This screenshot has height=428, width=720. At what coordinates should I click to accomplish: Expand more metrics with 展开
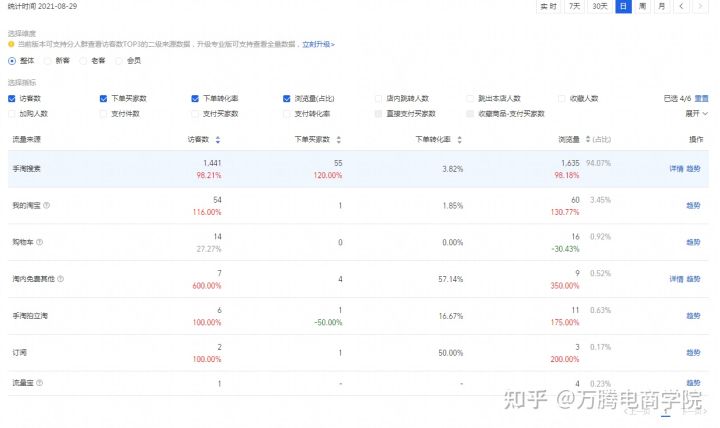tap(697, 113)
